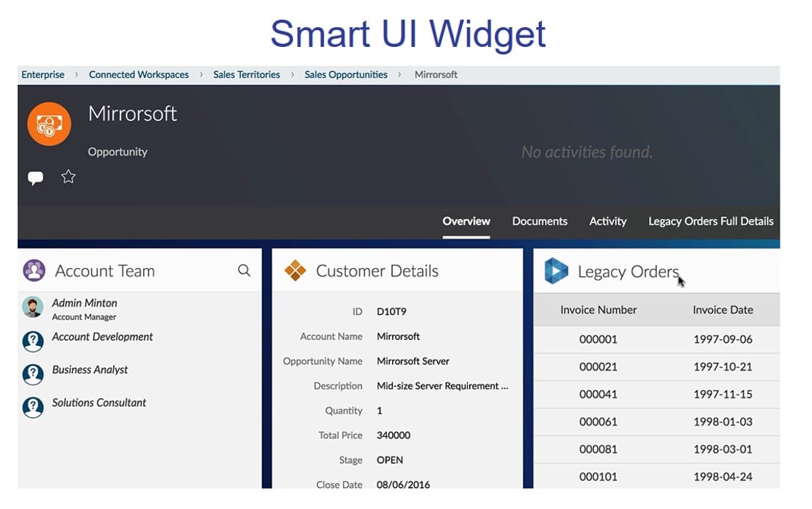812x509 pixels.
Task: Select the Overview tab
Action: 466,221
